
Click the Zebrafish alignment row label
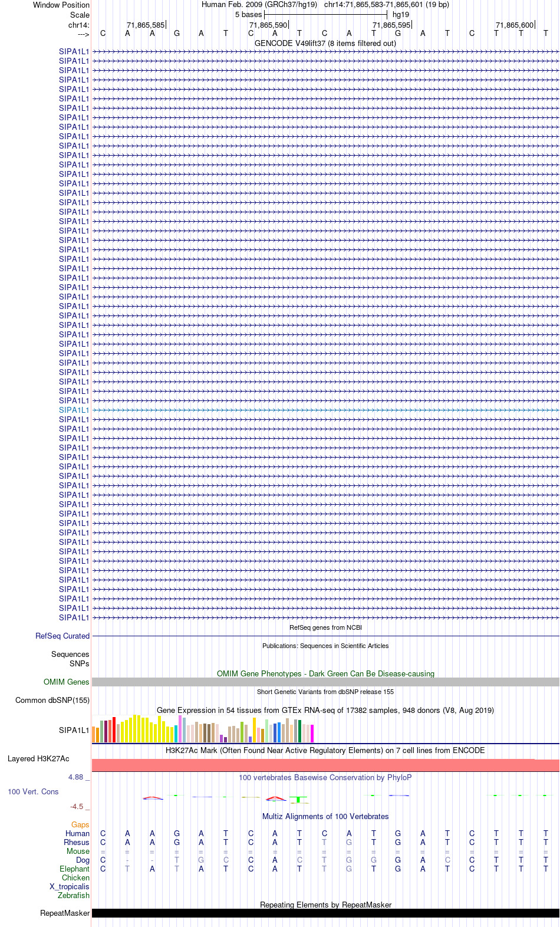point(74,895)
